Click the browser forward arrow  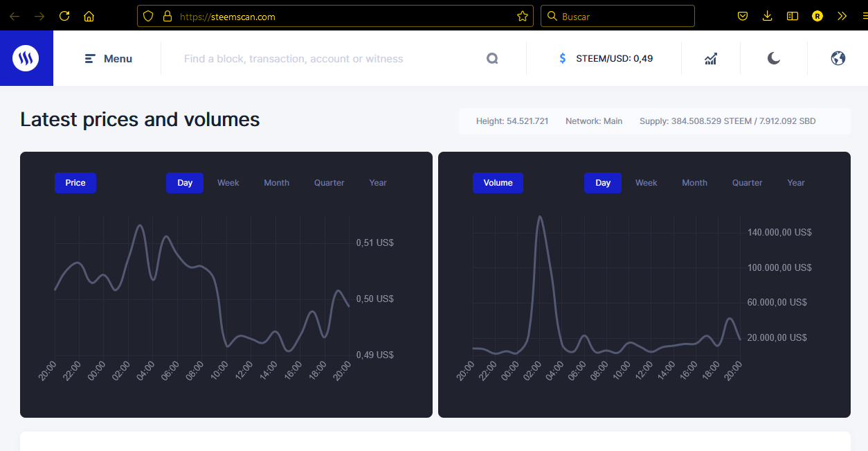pos(39,16)
